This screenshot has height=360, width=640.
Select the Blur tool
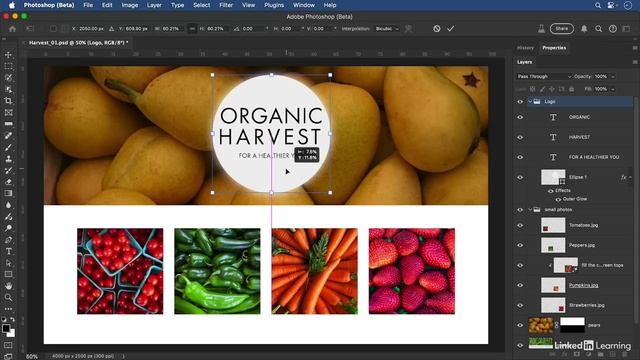coord(8,205)
